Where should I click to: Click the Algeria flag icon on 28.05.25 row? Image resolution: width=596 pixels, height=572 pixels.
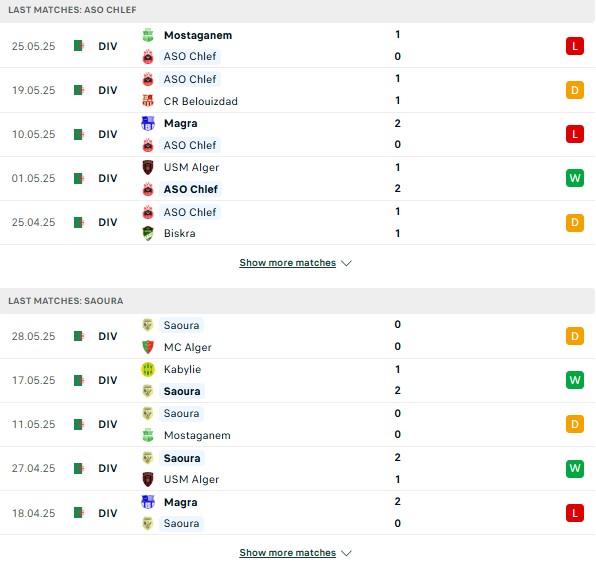(x=79, y=336)
